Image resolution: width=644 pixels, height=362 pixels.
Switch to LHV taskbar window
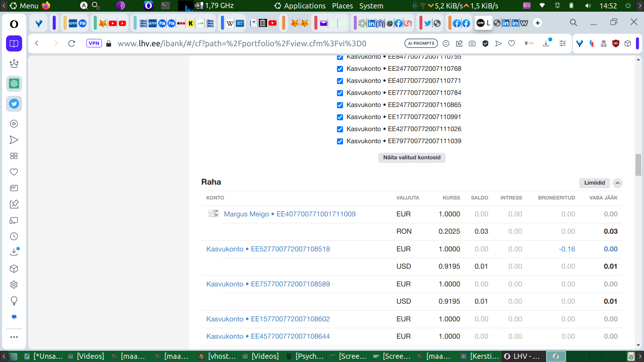(x=523, y=356)
